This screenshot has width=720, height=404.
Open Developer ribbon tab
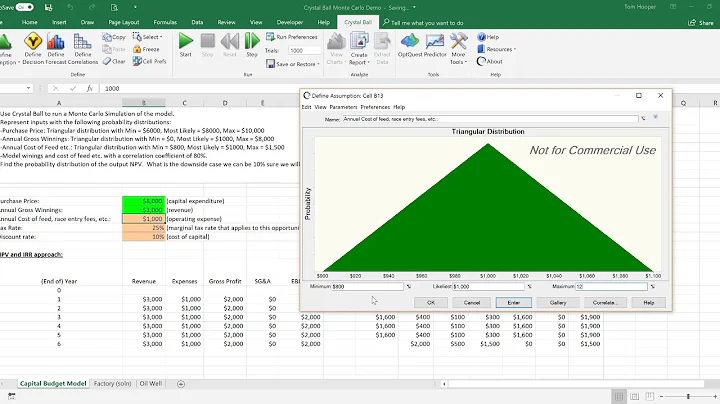pos(290,22)
